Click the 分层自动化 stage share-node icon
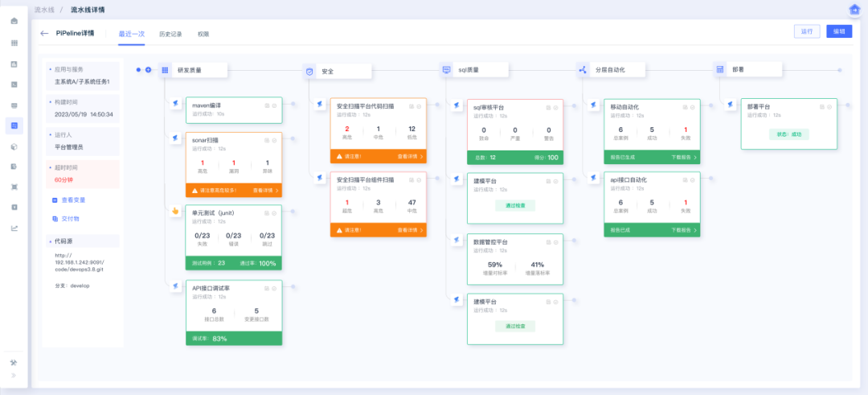Image resolution: width=868 pixels, height=395 pixels. pyautogui.click(x=582, y=70)
